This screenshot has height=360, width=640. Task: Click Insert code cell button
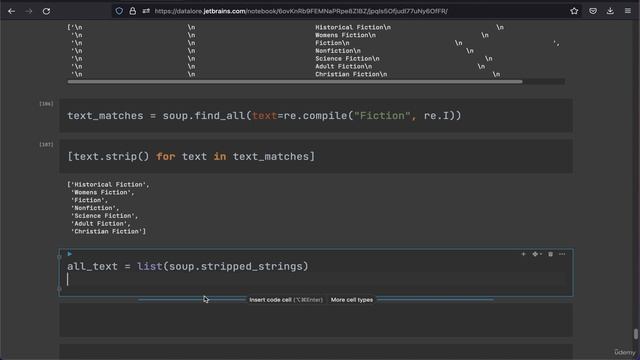tap(286, 300)
